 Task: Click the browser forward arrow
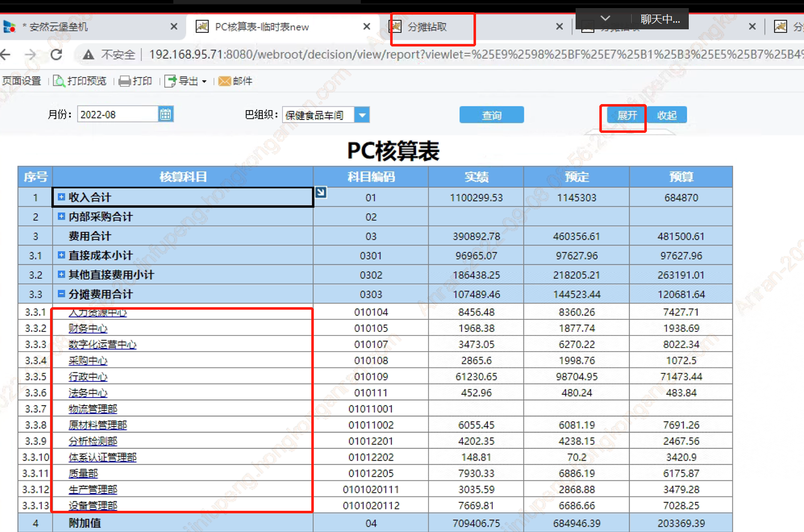click(30, 55)
